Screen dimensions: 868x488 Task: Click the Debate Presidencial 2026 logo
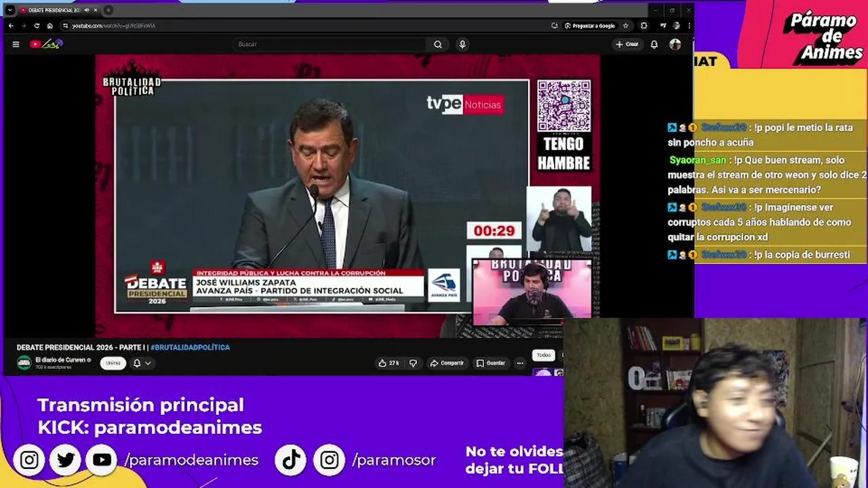(x=156, y=283)
